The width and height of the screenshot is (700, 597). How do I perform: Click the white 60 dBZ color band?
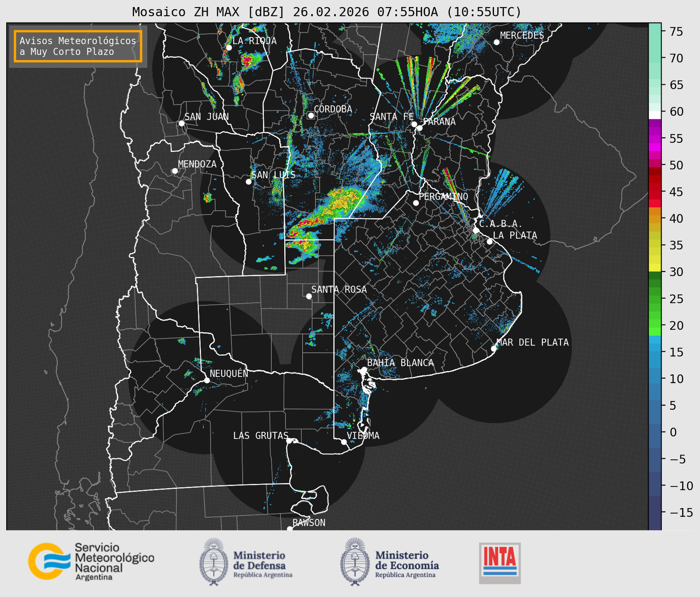[x=654, y=115]
